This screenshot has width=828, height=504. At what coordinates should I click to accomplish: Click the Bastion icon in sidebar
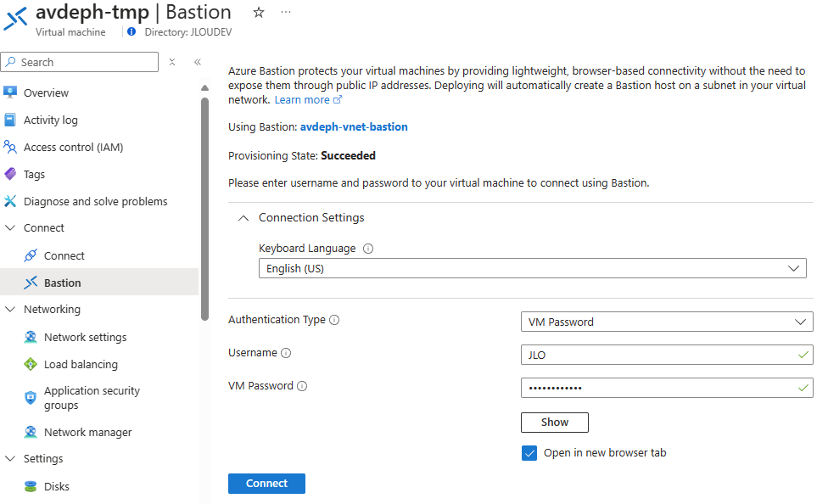click(x=31, y=283)
